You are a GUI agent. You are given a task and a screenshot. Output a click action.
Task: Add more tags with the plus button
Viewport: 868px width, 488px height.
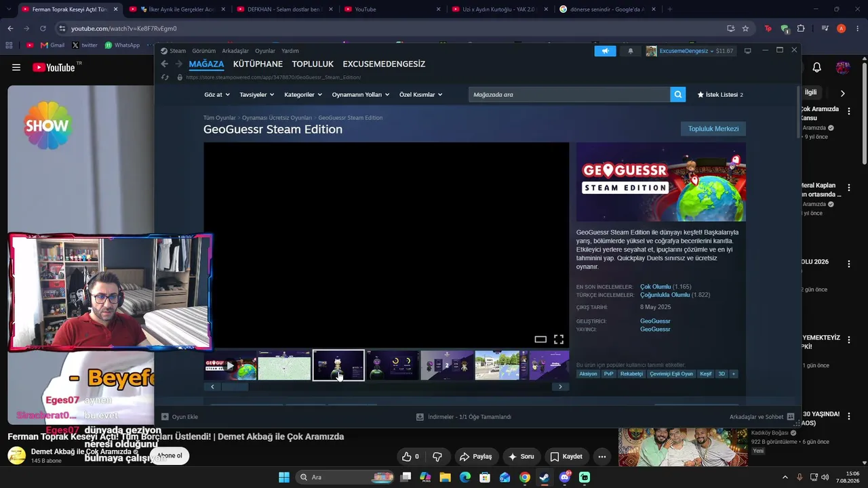tap(733, 373)
